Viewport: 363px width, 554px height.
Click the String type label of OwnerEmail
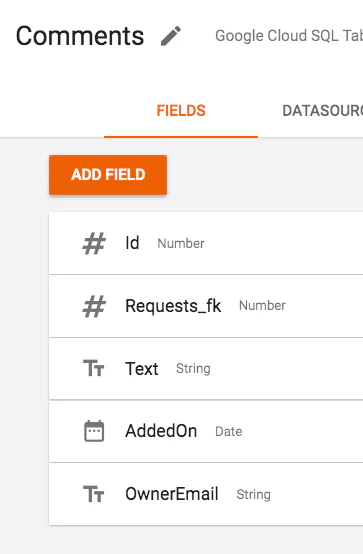(253, 495)
